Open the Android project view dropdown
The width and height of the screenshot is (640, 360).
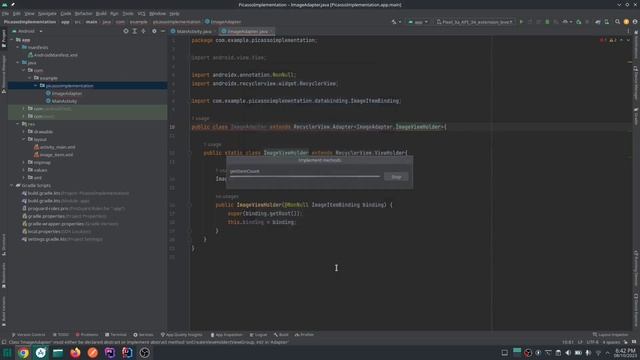27,31
